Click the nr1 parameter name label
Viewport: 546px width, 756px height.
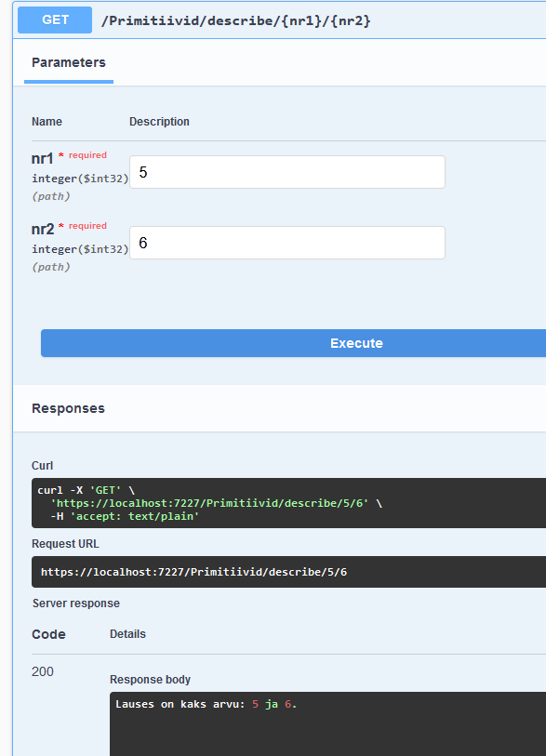tap(43, 158)
